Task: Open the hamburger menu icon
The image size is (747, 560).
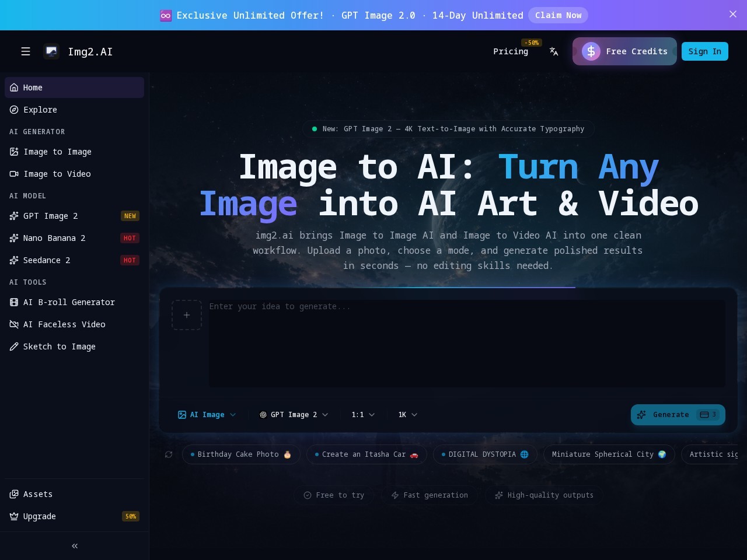Action: 26,51
